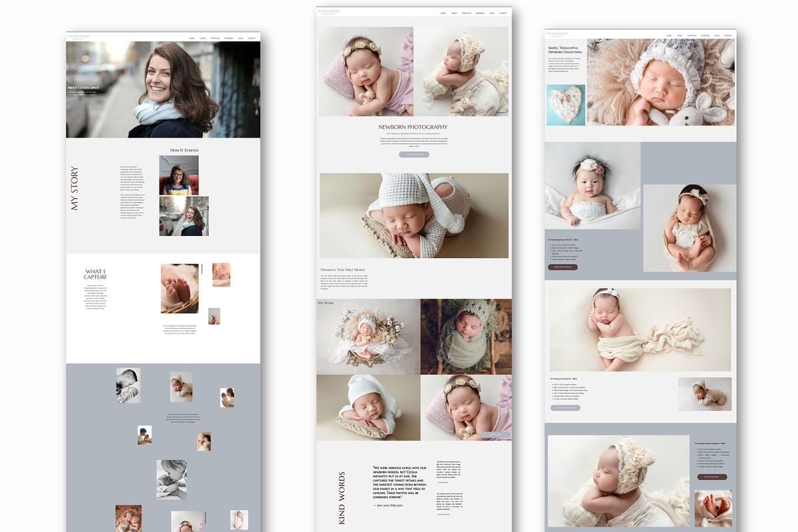
Task: Open Home in the left page's navigation
Action: point(192,38)
